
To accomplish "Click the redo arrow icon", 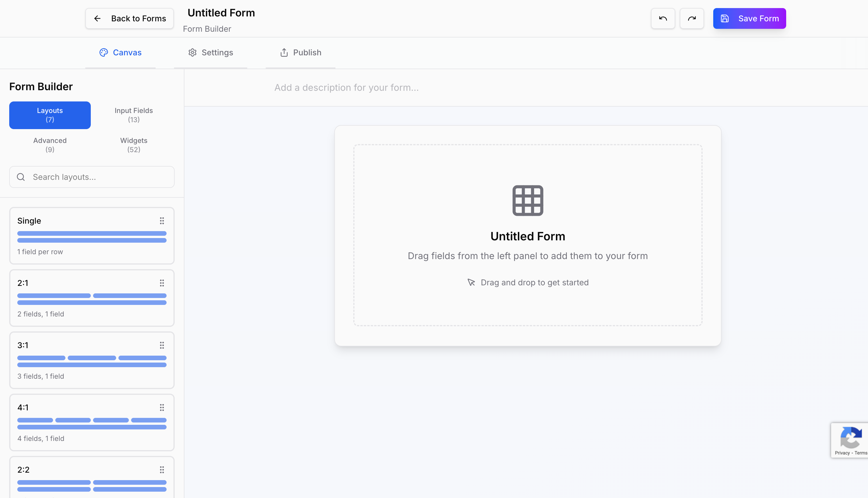I will pos(692,18).
